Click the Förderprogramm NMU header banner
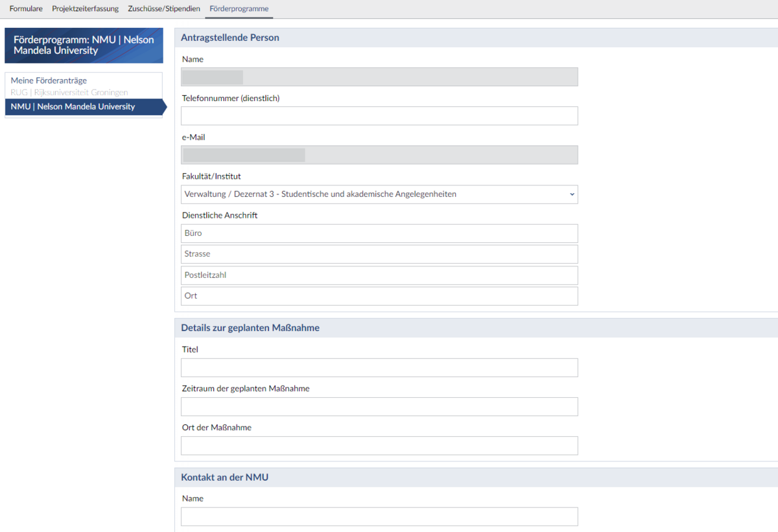The image size is (778, 532). (84, 45)
